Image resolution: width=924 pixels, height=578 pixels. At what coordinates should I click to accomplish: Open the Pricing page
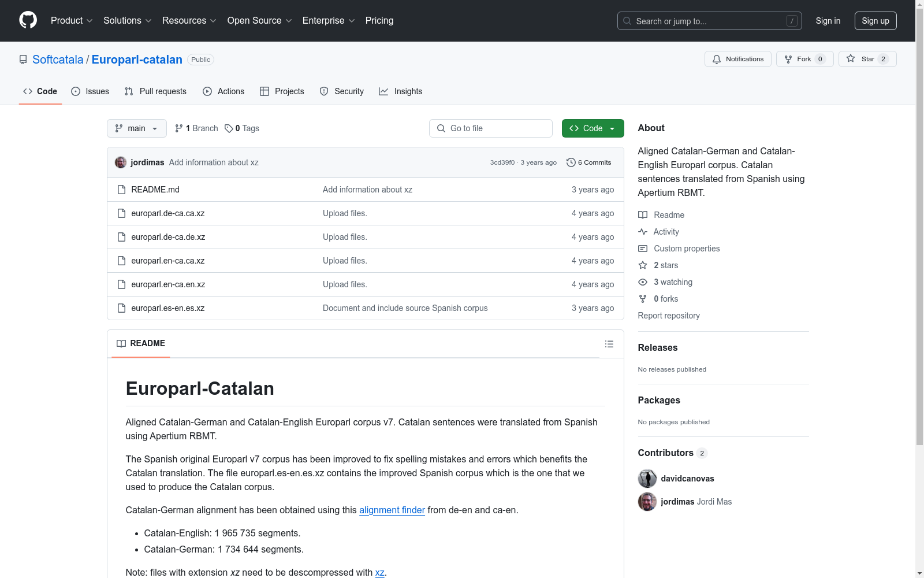379,21
